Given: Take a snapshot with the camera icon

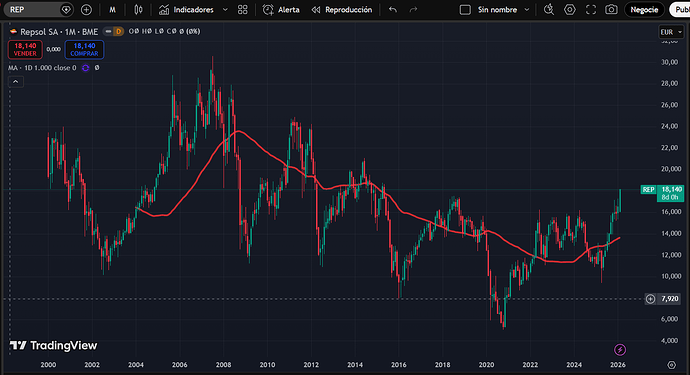Looking at the screenshot, I should (611, 10).
